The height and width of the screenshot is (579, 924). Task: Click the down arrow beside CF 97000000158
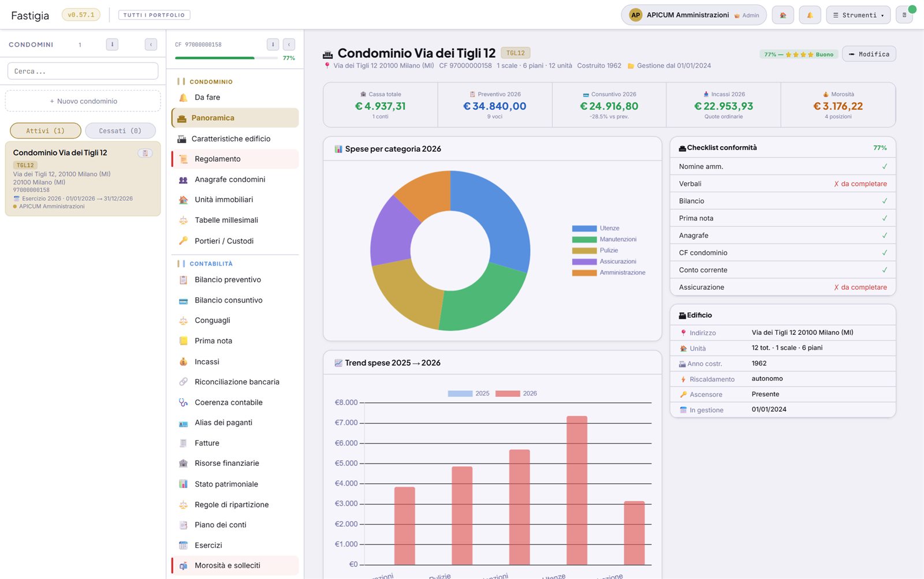273,44
